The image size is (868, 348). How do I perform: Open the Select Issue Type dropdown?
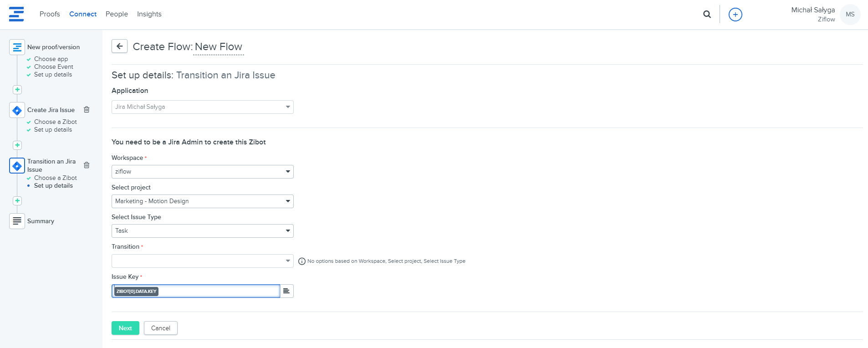(202, 231)
